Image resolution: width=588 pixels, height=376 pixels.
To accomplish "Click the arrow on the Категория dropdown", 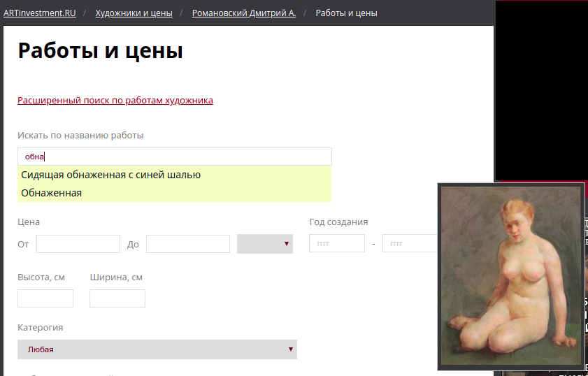I will coord(289,349).
